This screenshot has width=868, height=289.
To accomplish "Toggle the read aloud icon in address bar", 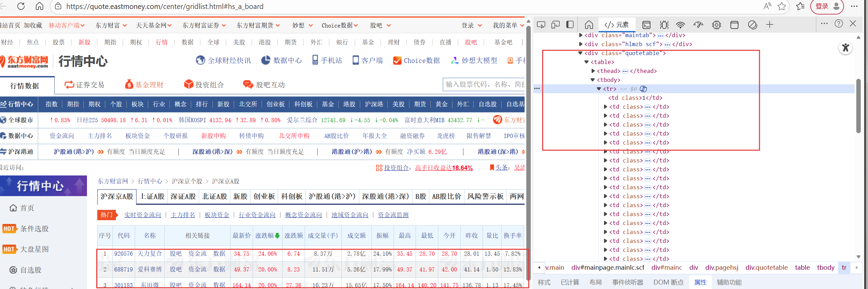I will click(x=767, y=6).
